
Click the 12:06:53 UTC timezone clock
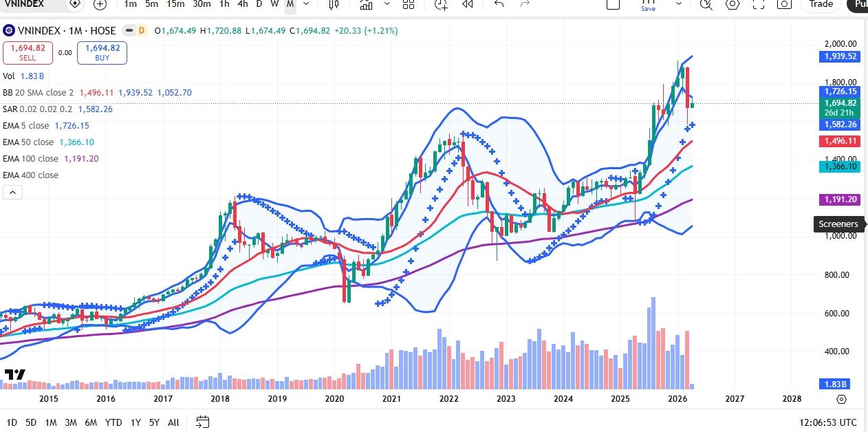pyautogui.click(x=828, y=422)
